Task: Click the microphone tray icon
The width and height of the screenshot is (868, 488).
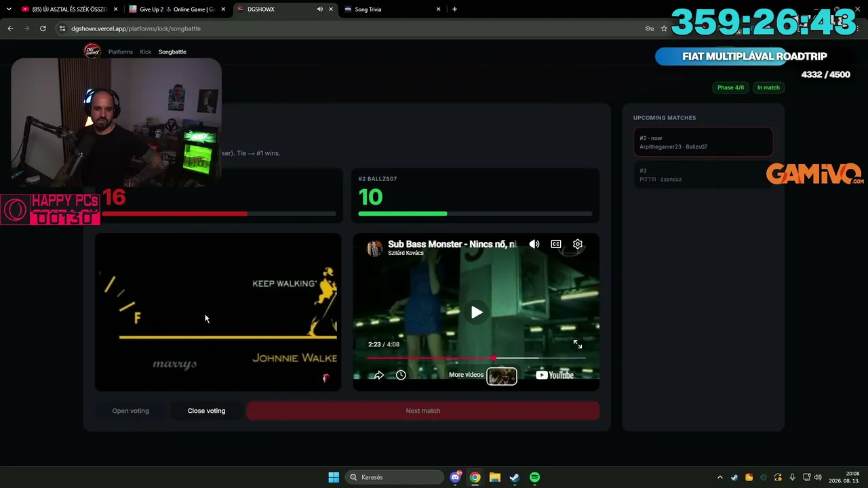Action: pyautogui.click(x=792, y=477)
